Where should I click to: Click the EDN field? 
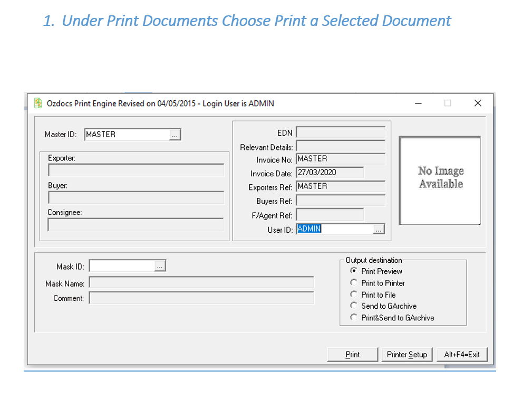(341, 132)
